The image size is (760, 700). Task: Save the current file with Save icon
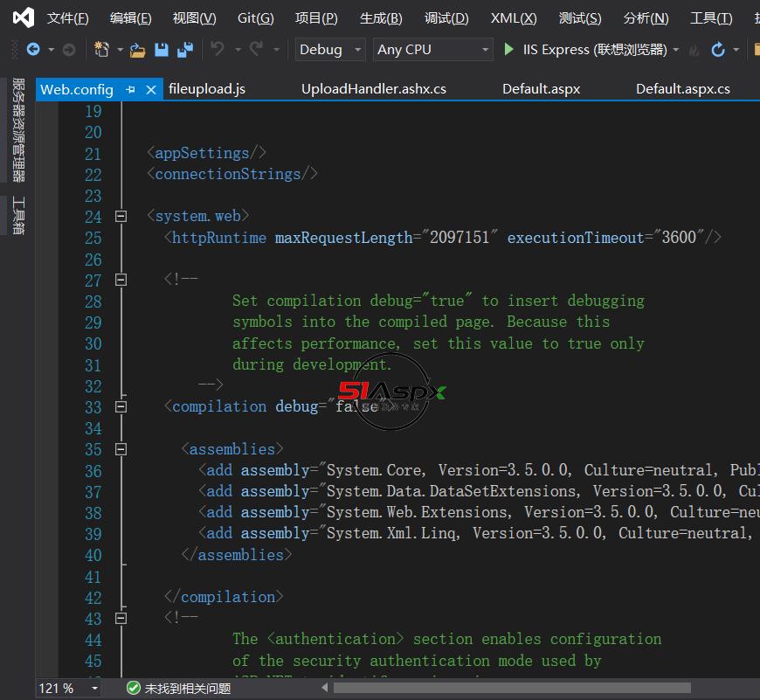tap(162, 50)
